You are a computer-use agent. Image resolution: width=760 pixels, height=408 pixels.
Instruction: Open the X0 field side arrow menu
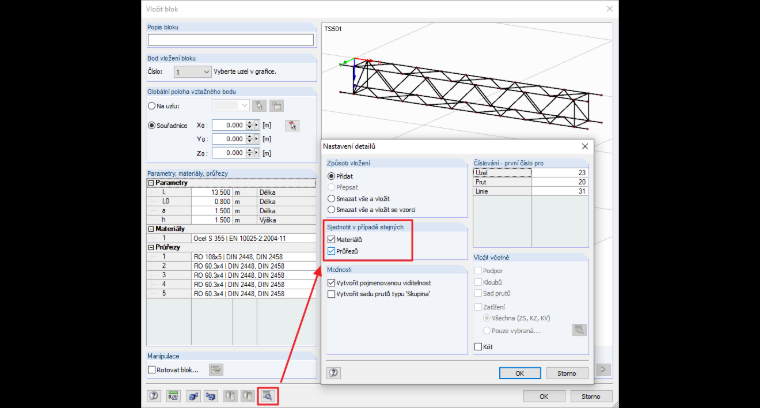coord(256,125)
